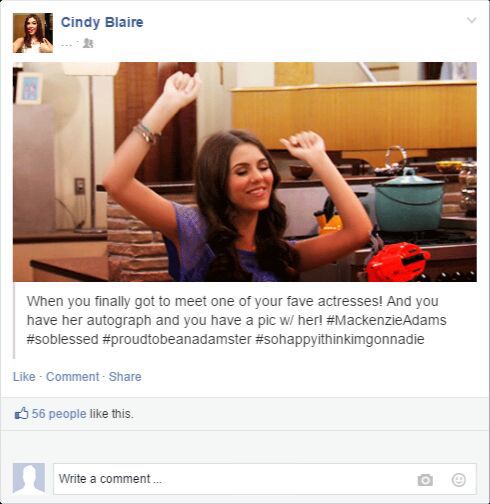Click the thumbs-up icon beside 56 people
The width and height of the screenshot is (490, 504).
pos(21,414)
